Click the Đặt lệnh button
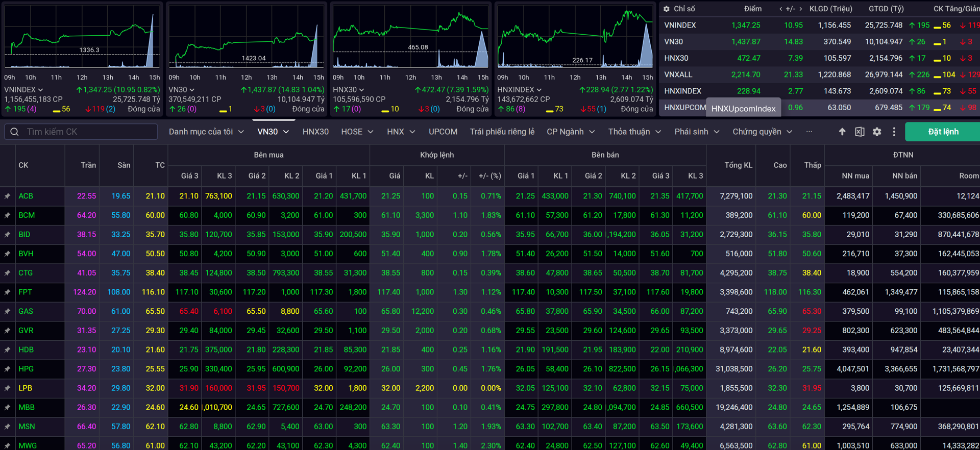Screen dimensions: 980x450 pos(943,132)
